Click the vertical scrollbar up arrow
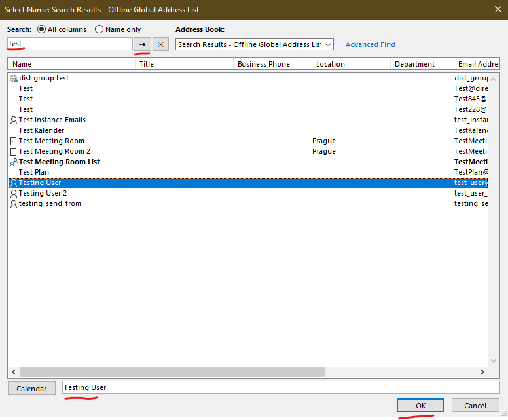 (493, 79)
